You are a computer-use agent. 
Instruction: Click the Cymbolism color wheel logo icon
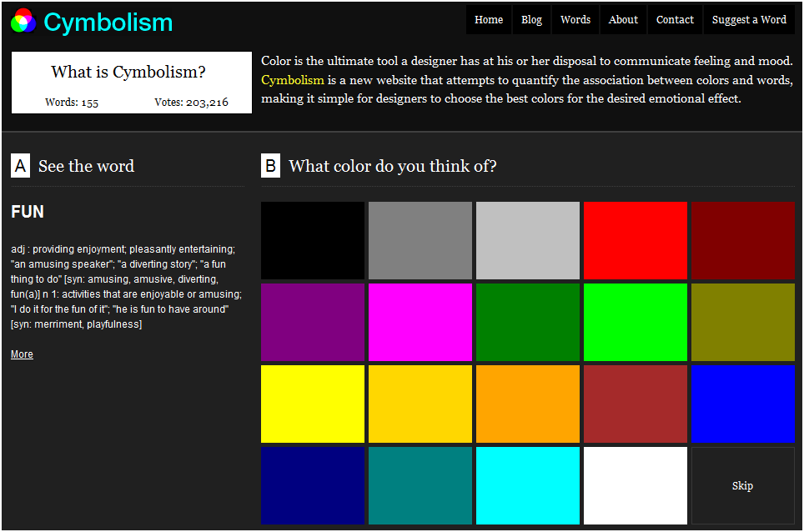pos(23,22)
